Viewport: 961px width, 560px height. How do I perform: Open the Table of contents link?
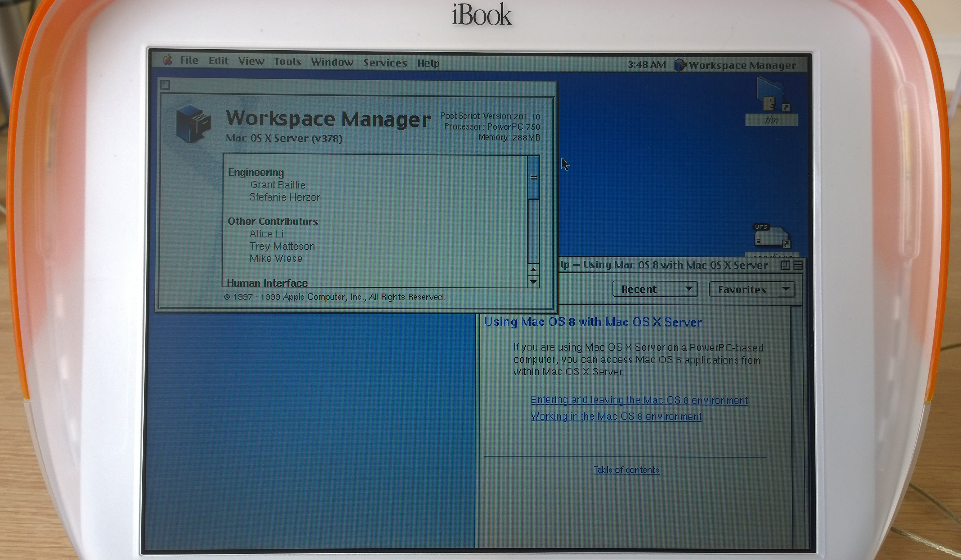(x=626, y=470)
